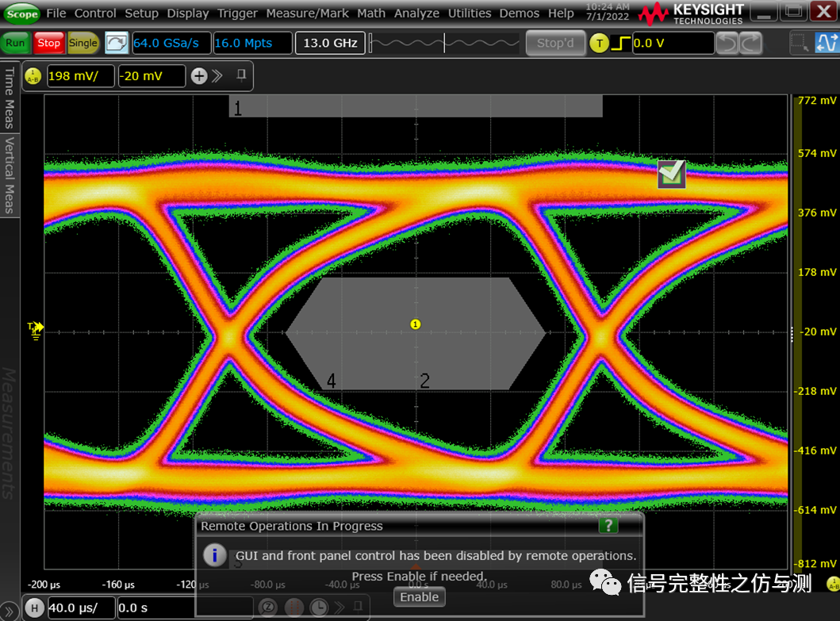The image size is (840, 621).
Task: Open the Measurements side tab
Action: [9, 433]
